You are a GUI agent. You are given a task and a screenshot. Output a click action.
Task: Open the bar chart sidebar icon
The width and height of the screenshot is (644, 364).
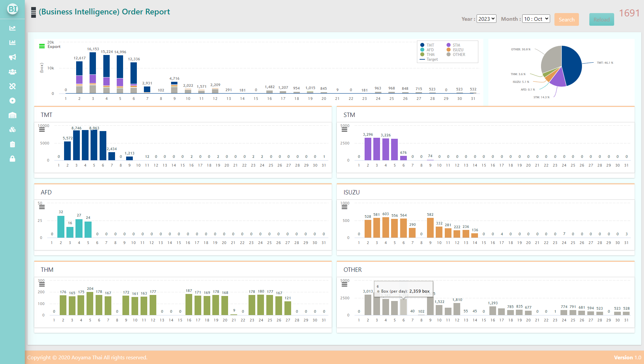tap(12, 43)
